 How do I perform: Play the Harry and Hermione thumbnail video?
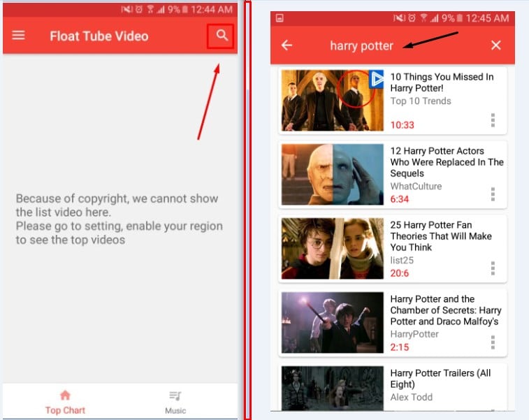tap(333, 249)
